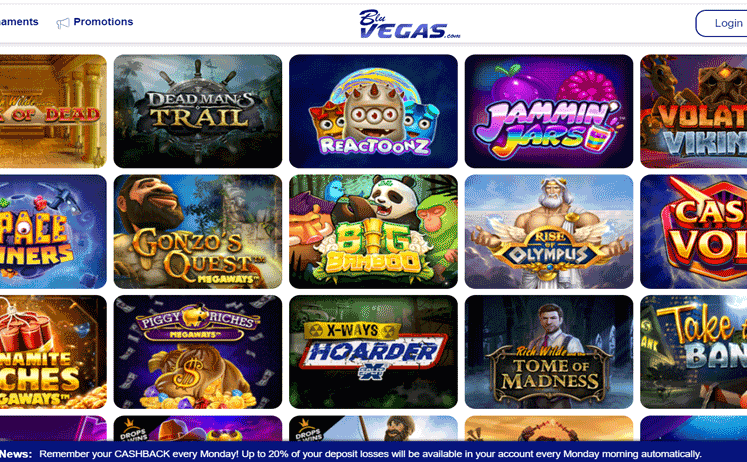Screen dimensions: 747x462
Task: Launch the Take the Bank game
Action: pyautogui.click(x=694, y=352)
